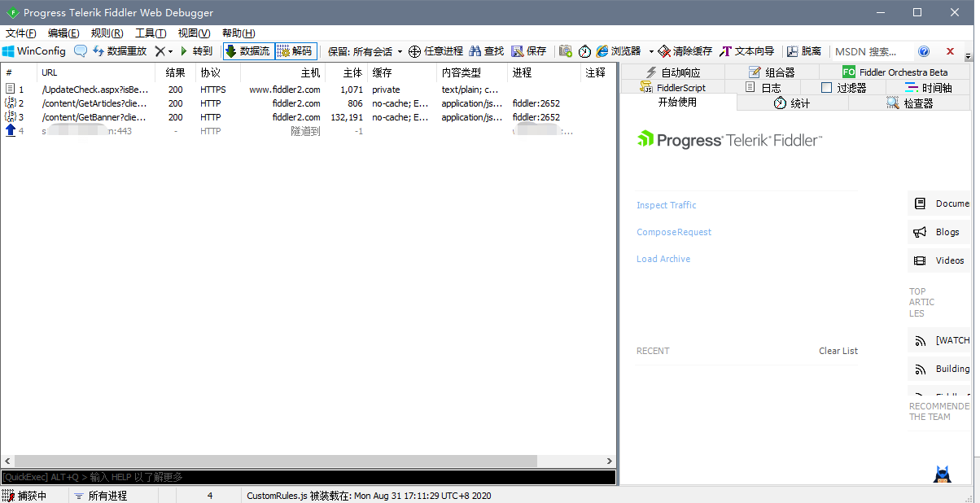This screenshot has height=503, width=980.
Task: Open the Filters (过滤器) tab
Action: coord(843,88)
